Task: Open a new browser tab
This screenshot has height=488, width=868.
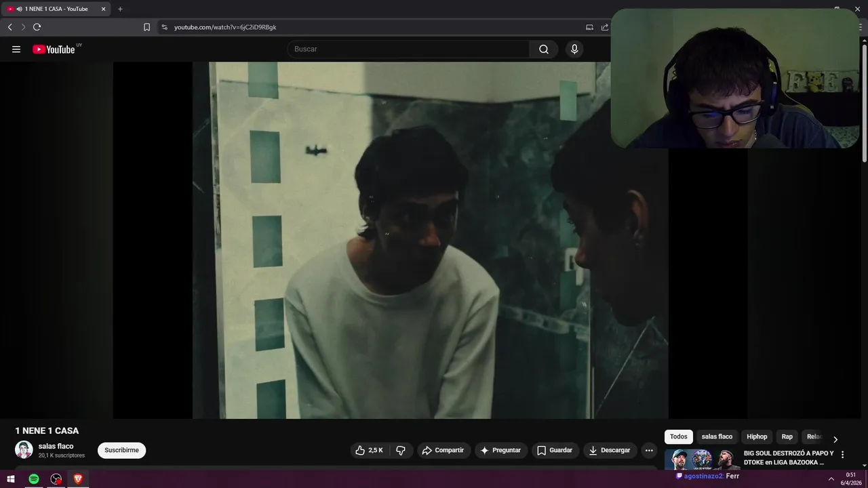Action: point(120,9)
